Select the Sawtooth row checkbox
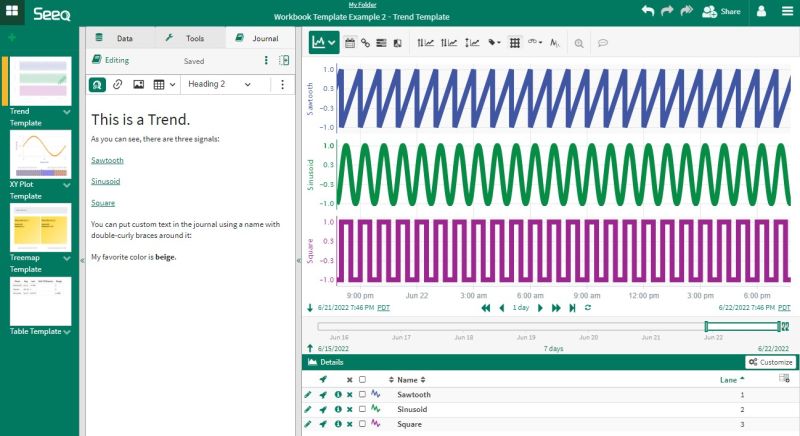Viewport: 800px width, 436px height. point(362,395)
